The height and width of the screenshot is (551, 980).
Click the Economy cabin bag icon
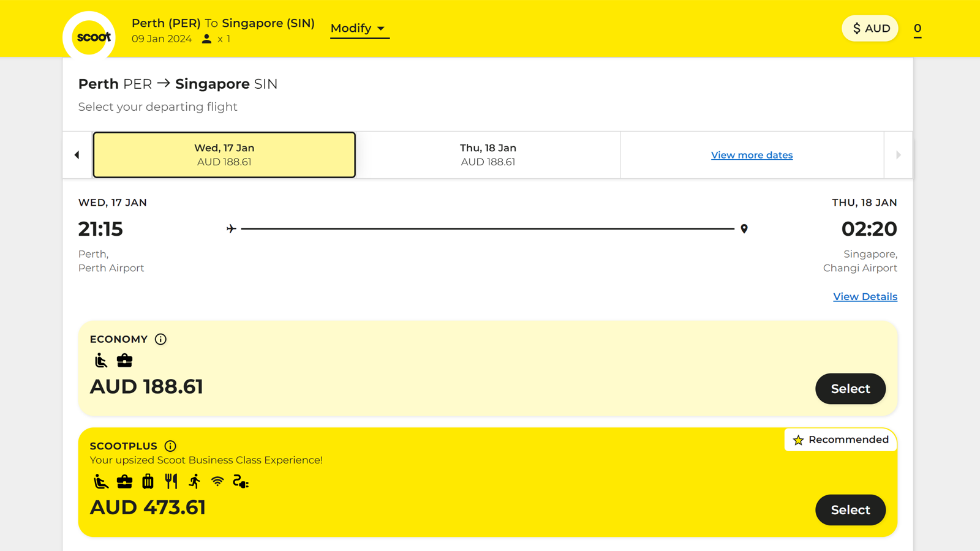(124, 361)
